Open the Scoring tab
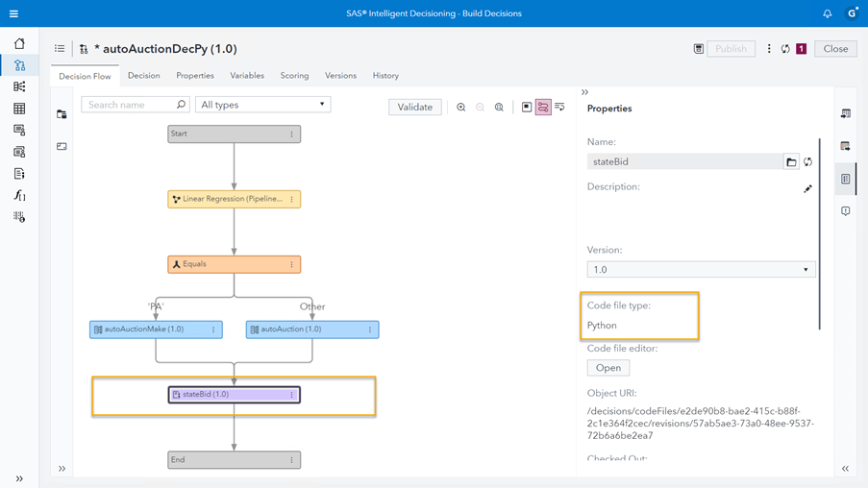868x488 pixels. (x=294, y=76)
